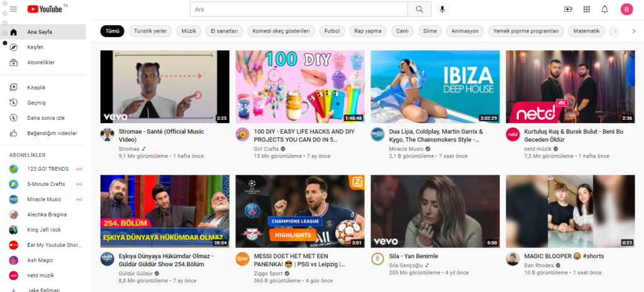Open the Champions League Highlights thumbnail
This screenshot has height=292, width=644.
point(300,211)
